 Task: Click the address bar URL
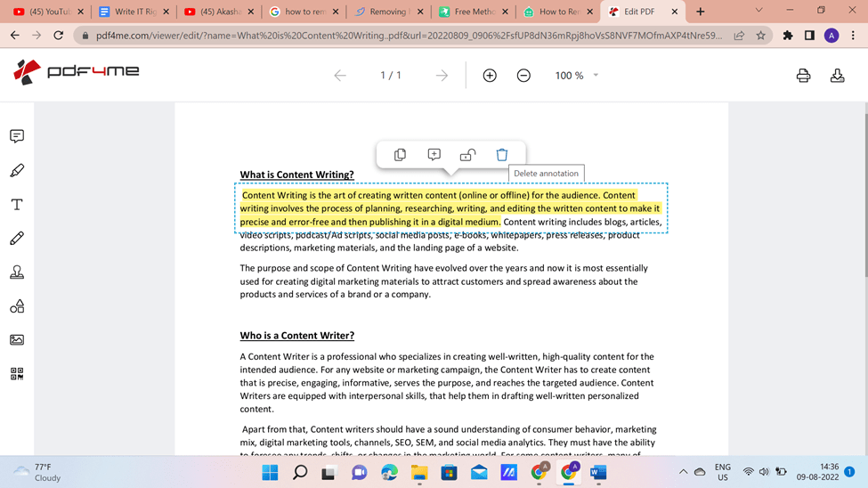[x=409, y=36]
